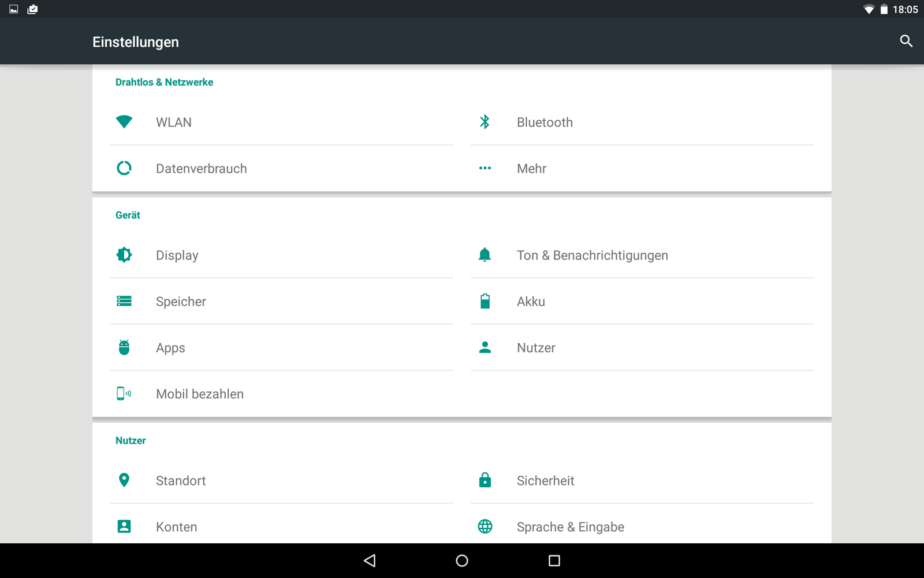Tap the Datenverbrauch circle icon
Screen dimensions: 924x578
tap(124, 168)
